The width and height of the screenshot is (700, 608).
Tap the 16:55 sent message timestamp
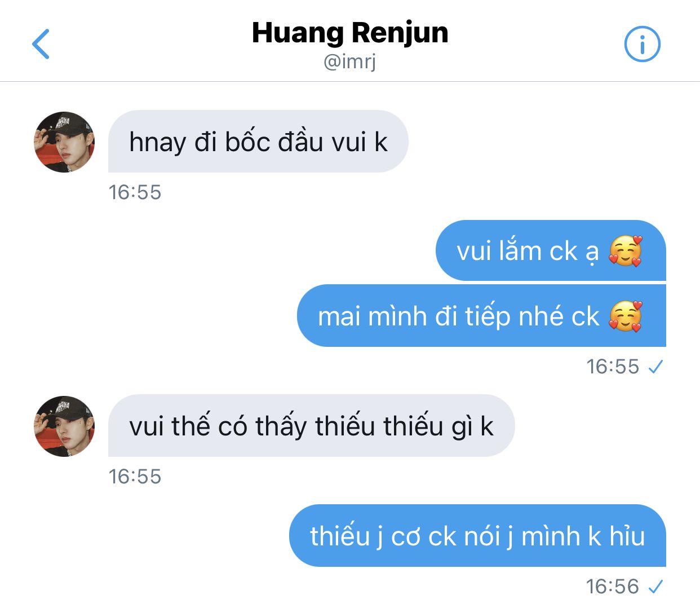click(x=613, y=367)
